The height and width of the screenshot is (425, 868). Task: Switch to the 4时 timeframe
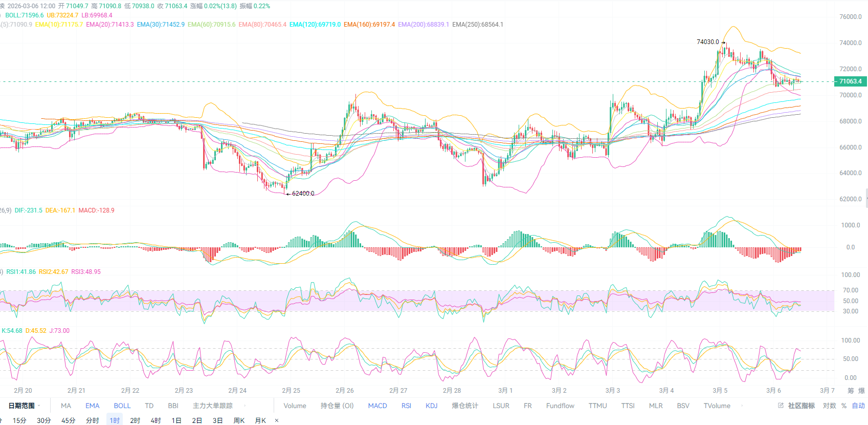tap(156, 420)
